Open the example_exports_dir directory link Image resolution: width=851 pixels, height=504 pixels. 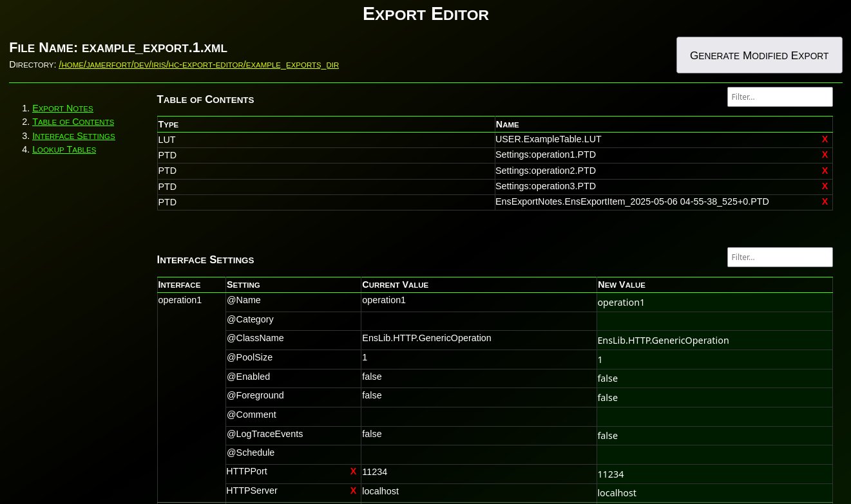pos(198,64)
